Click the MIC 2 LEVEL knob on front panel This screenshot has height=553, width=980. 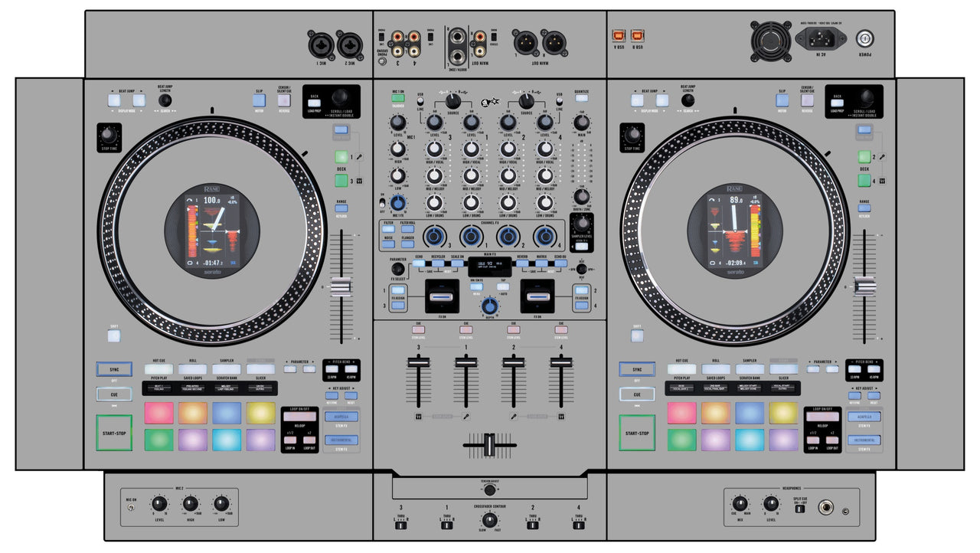(159, 504)
